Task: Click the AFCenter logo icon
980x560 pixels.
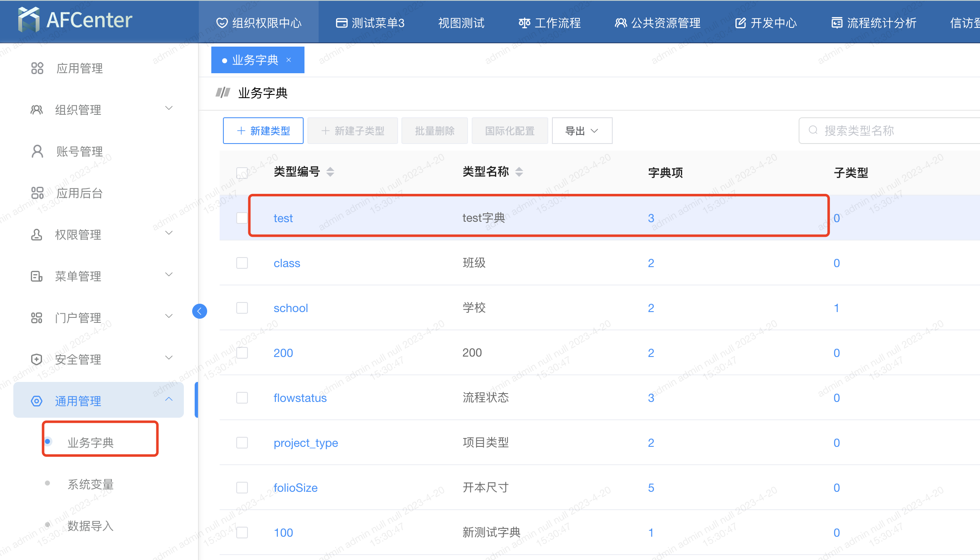Action: coord(29,20)
